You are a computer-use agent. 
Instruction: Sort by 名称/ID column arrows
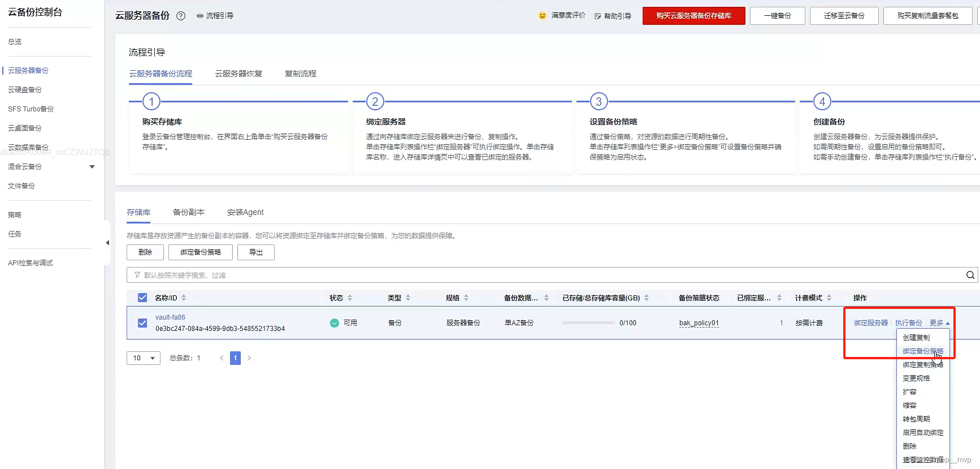184,298
